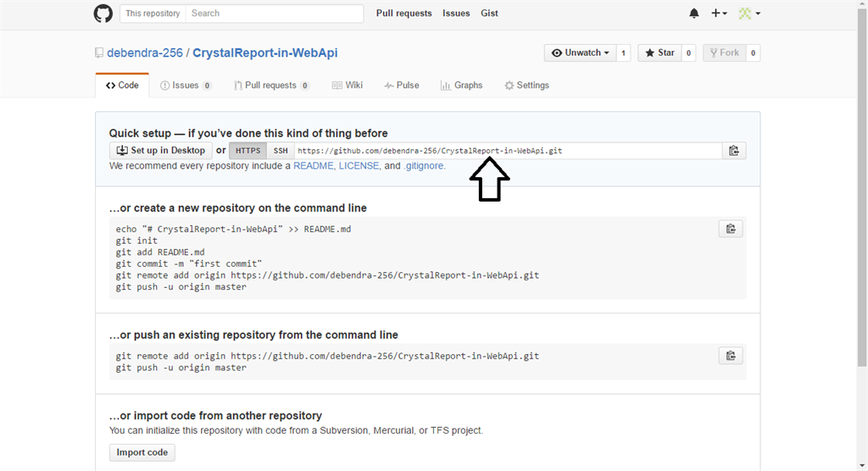Open the LICENSE recommendation link

tap(359, 166)
